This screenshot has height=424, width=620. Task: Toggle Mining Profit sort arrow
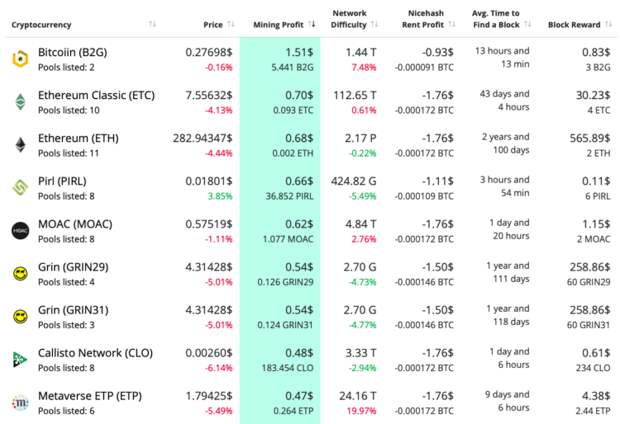point(312,25)
